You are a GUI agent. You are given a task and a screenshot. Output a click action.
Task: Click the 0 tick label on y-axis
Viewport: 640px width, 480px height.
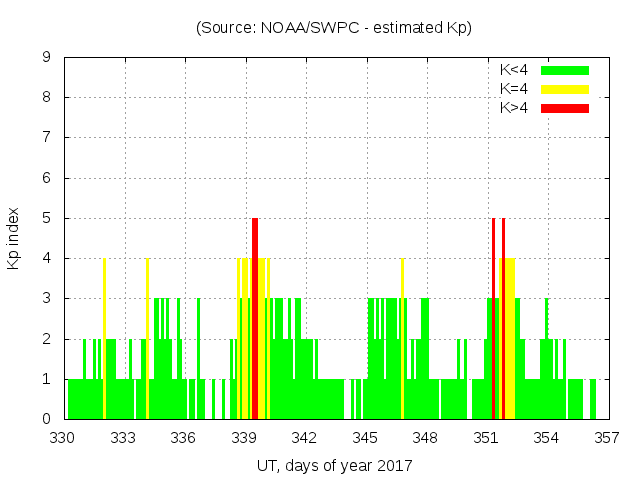(x=47, y=419)
